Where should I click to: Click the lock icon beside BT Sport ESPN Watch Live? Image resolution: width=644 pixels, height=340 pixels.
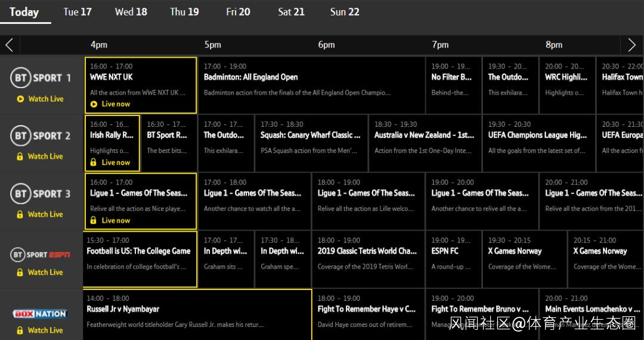[20, 272]
